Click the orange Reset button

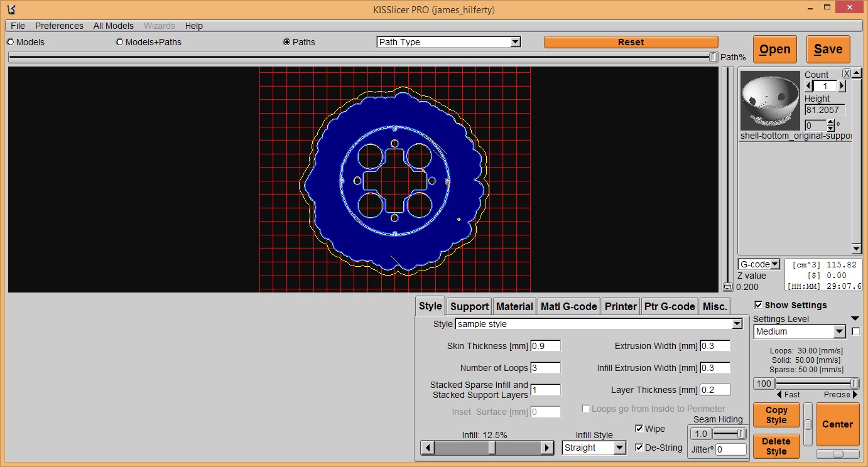631,42
